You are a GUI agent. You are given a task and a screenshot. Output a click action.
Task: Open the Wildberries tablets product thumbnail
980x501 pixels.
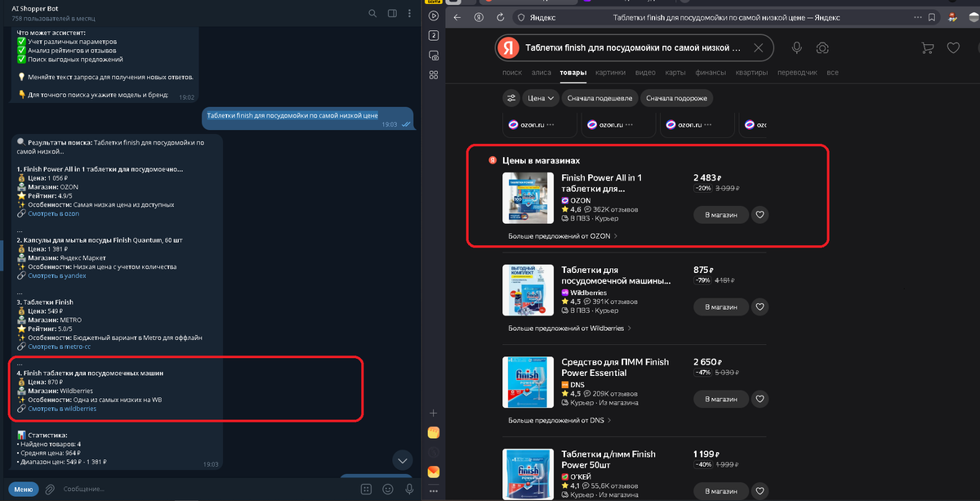click(528, 290)
